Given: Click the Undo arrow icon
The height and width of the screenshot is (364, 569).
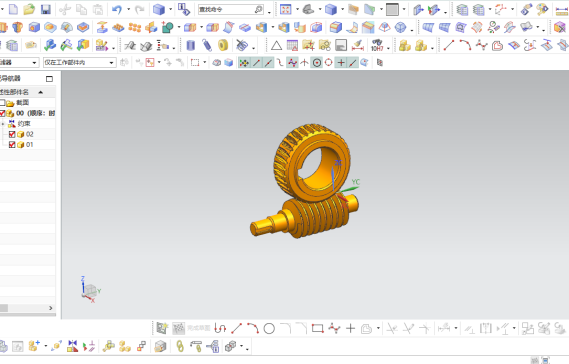Looking at the screenshot, I should click(117, 9).
